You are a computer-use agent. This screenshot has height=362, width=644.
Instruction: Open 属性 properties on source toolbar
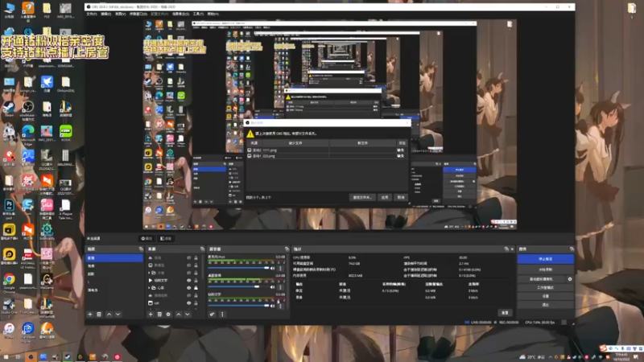pyautogui.click(x=147, y=238)
